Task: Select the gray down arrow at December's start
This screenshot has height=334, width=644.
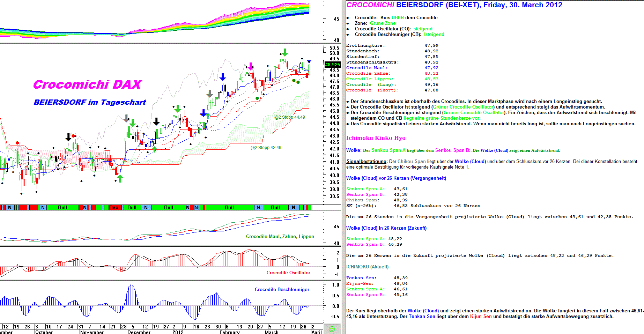Action: pos(126,118)
